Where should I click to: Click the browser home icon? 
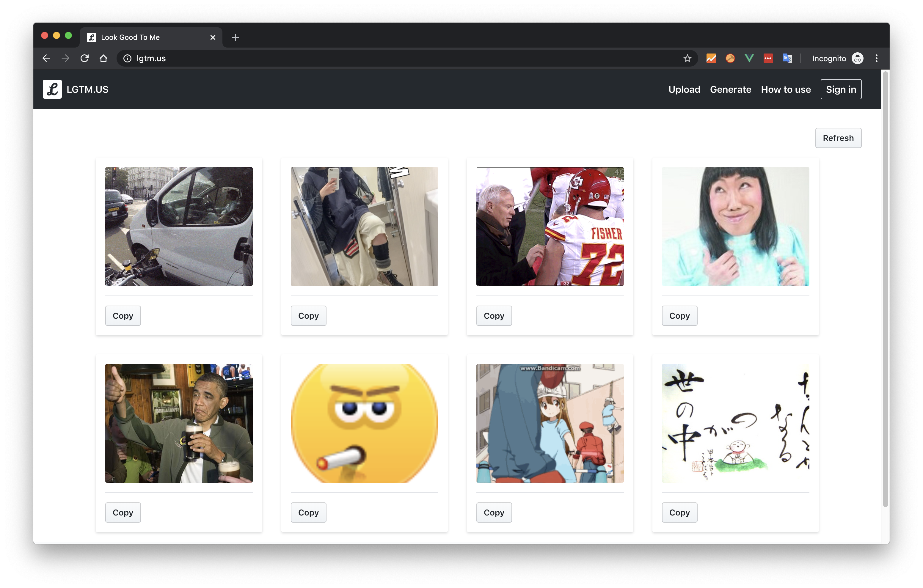tap(103, 58)
